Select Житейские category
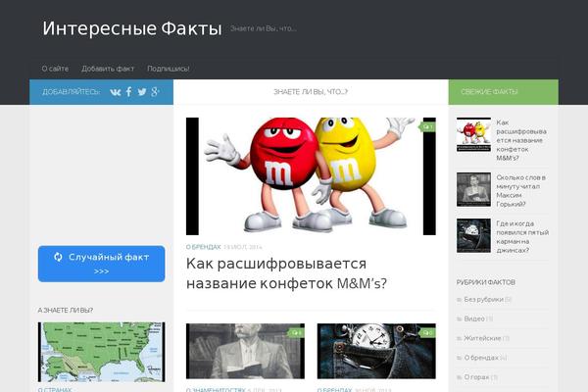Screen dimensions: 588x392 pyautogui.click(x=482, y=338)
